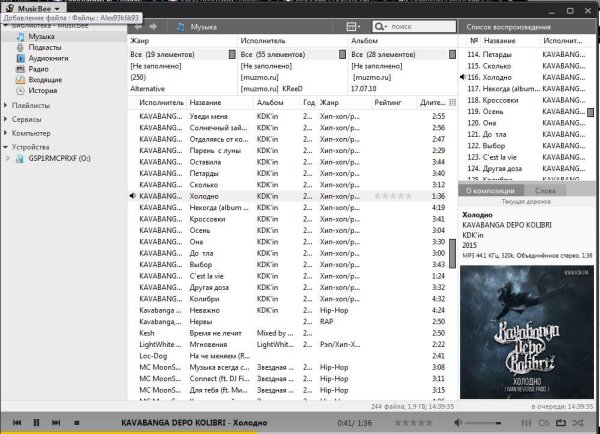The width and height of the screenshot is (600, 434).
Task: Open История in the sidebar
Action: coord(43,90)
